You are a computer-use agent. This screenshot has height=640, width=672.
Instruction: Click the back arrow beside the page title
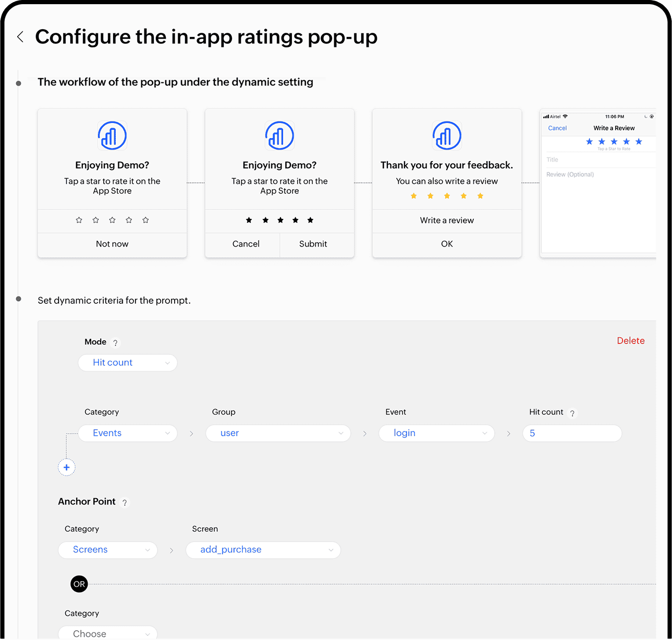point(20,36)
